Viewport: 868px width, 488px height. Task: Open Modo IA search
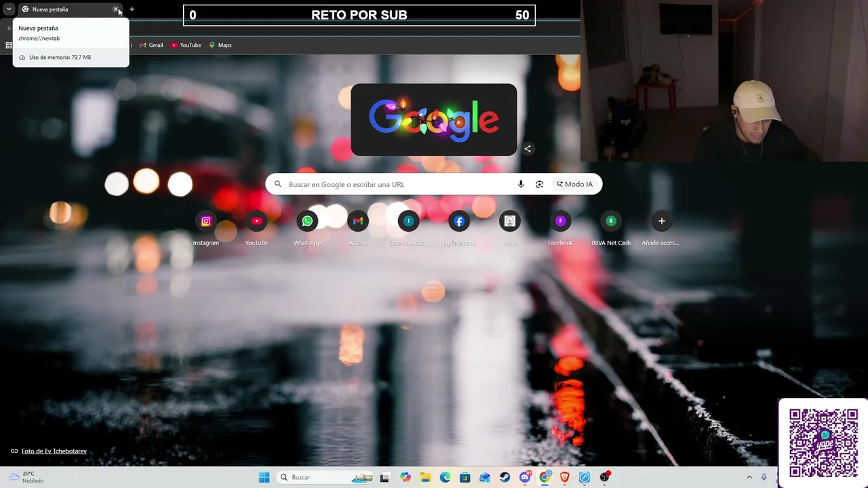tap(574, 184)
